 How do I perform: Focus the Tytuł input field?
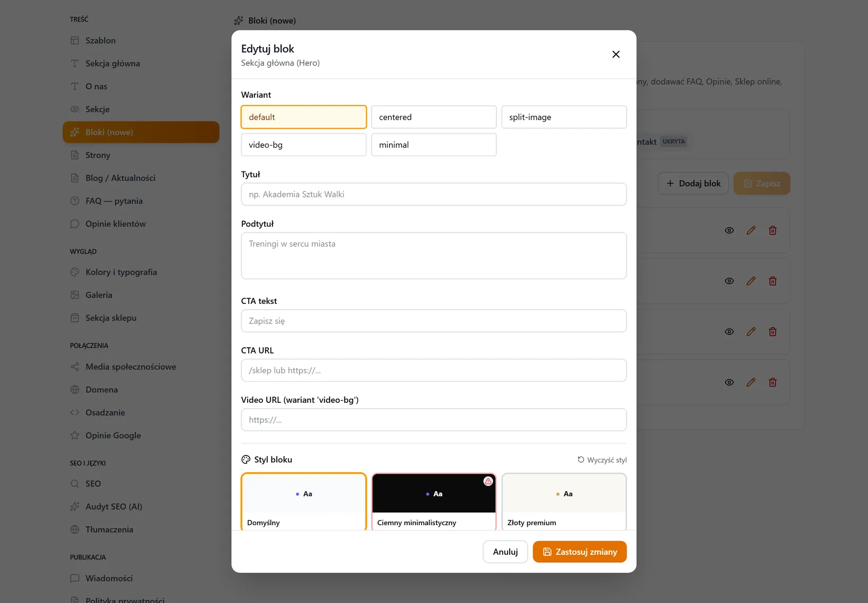(434, 194)
